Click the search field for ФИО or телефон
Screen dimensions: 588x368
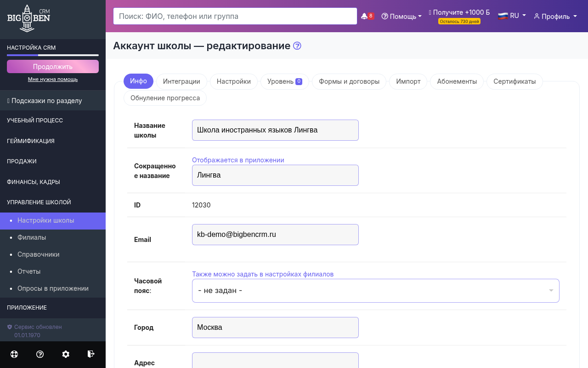235,16
